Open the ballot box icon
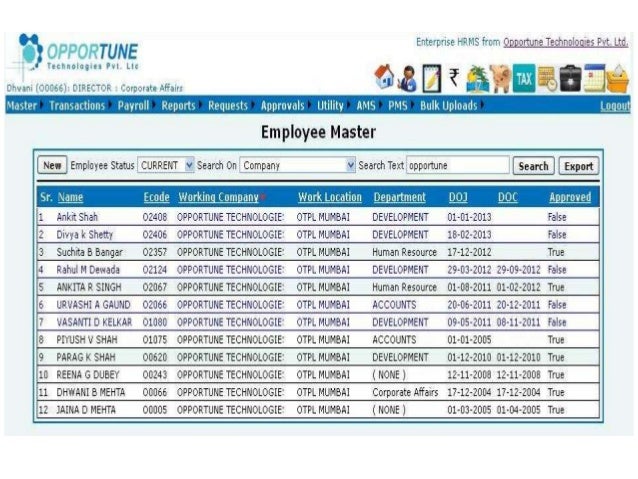The image size is (638, 479). (618, 79)
